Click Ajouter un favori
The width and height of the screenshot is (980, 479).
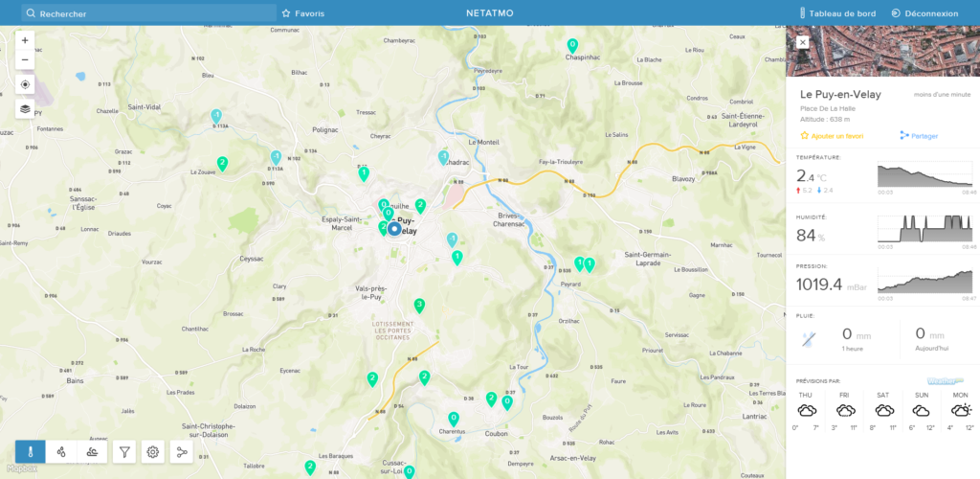[x=837, y=136]
